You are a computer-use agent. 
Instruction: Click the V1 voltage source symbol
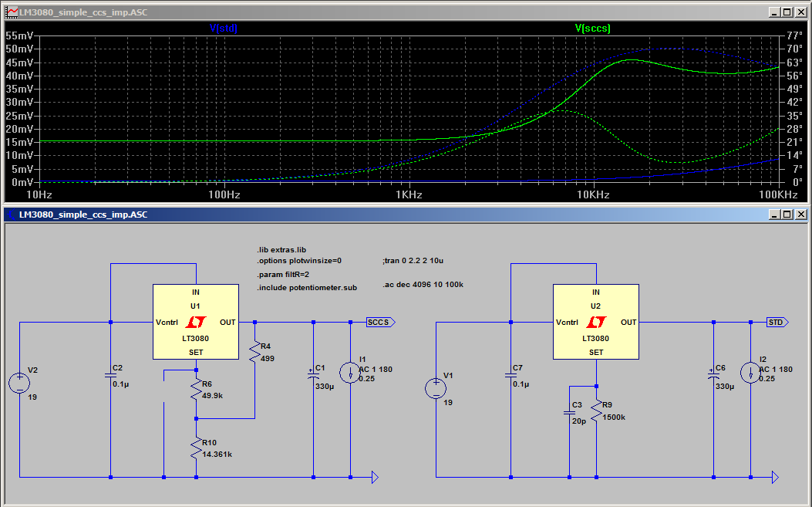(436, 389)
